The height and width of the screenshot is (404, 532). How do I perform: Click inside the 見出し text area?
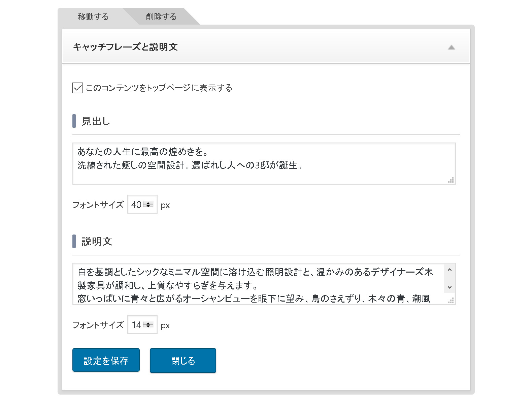(264, 163)
